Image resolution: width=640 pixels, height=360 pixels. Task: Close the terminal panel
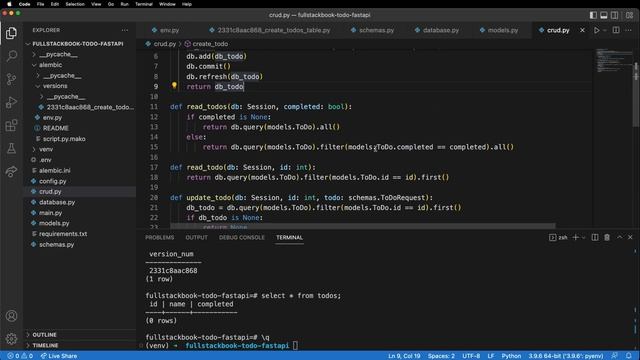coord(630,237)
